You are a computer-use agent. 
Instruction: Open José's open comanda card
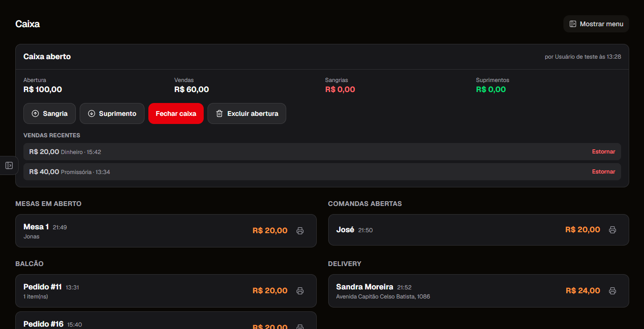[478, 230]
